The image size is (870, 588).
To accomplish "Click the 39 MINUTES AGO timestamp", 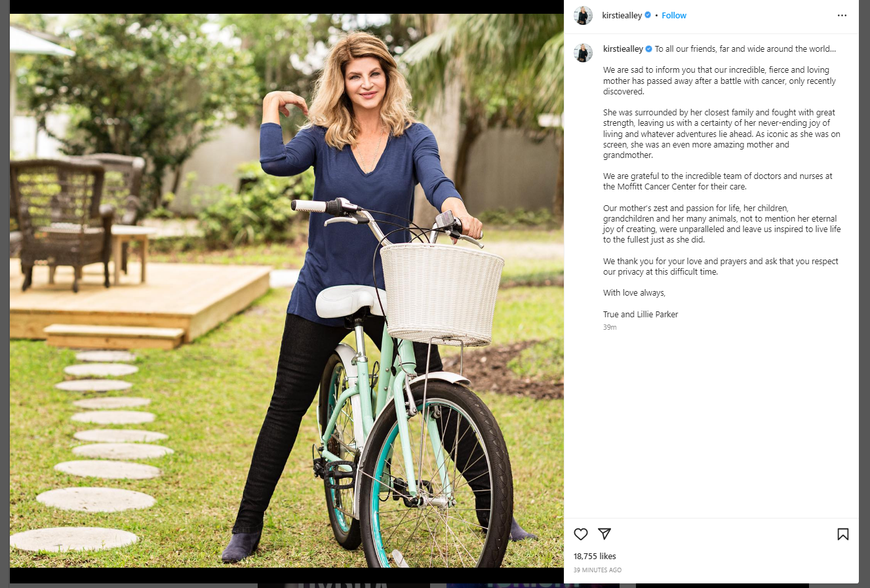I will click(597, 570).
